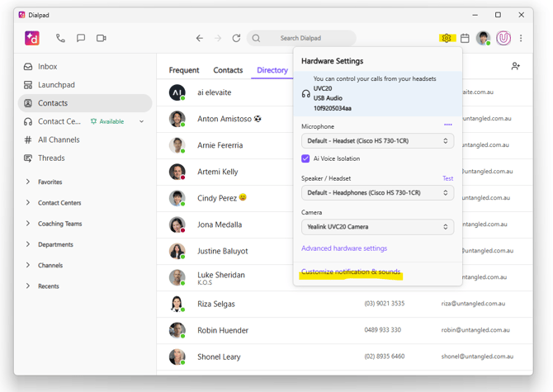The width and height of the screenshot is (553, 392).
Task: Open the new message chat icon
Action: click(x=81, y=38)
